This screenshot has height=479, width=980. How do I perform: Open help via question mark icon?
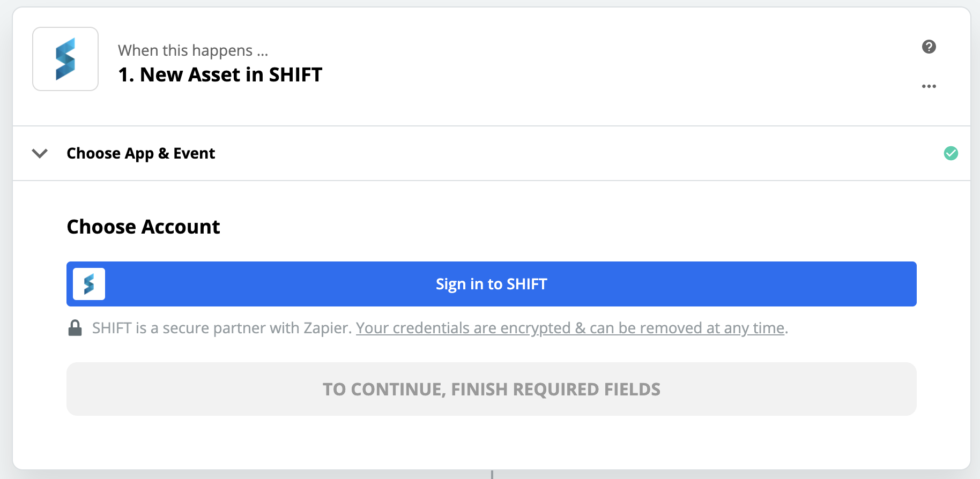929,47
